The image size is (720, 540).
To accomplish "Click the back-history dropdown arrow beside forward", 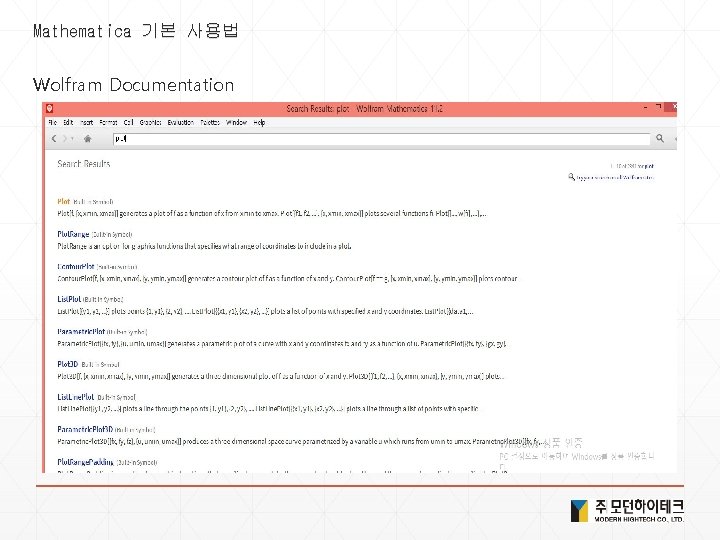I will (x=72, y=139).
